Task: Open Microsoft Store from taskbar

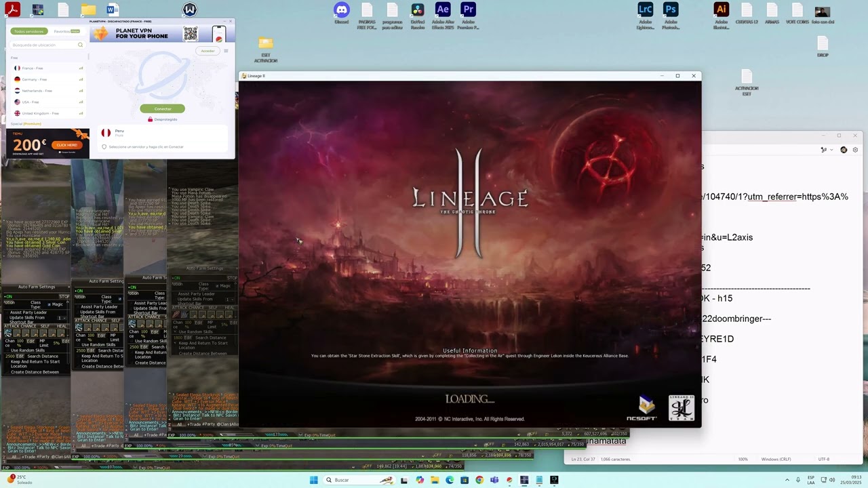Action: 464,480
